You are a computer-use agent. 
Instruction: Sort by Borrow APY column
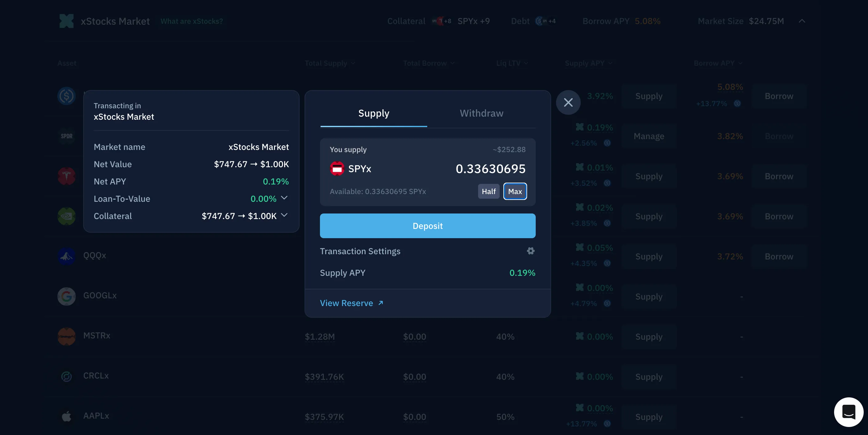tap(718, 63)
